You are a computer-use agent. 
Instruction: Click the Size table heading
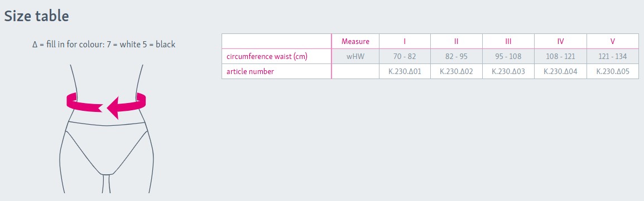pyautogui.click(x=37, y=16)
